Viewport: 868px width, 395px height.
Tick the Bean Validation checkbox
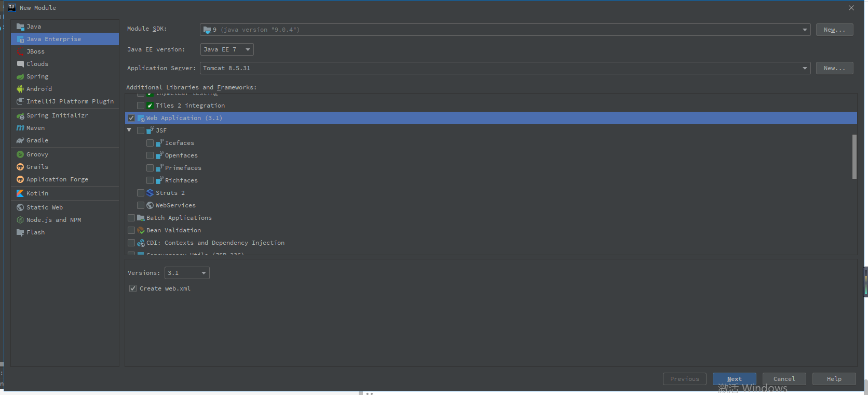point(131,230)
